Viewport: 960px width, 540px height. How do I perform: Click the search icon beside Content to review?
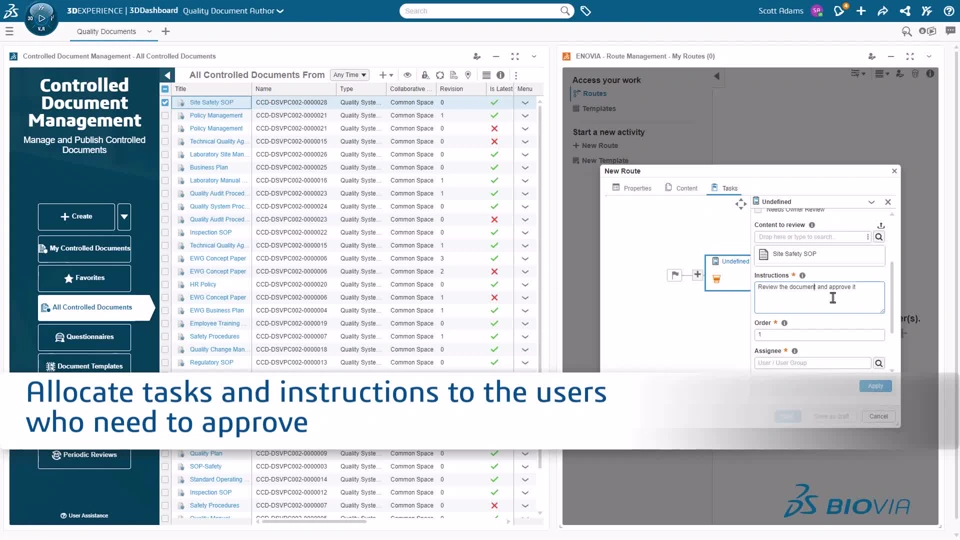tap(879, 237)
